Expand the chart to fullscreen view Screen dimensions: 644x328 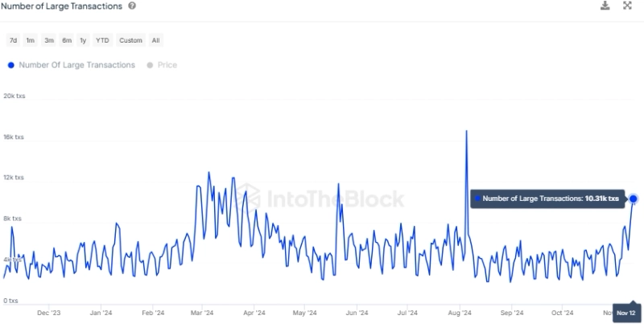pos(628,6)
